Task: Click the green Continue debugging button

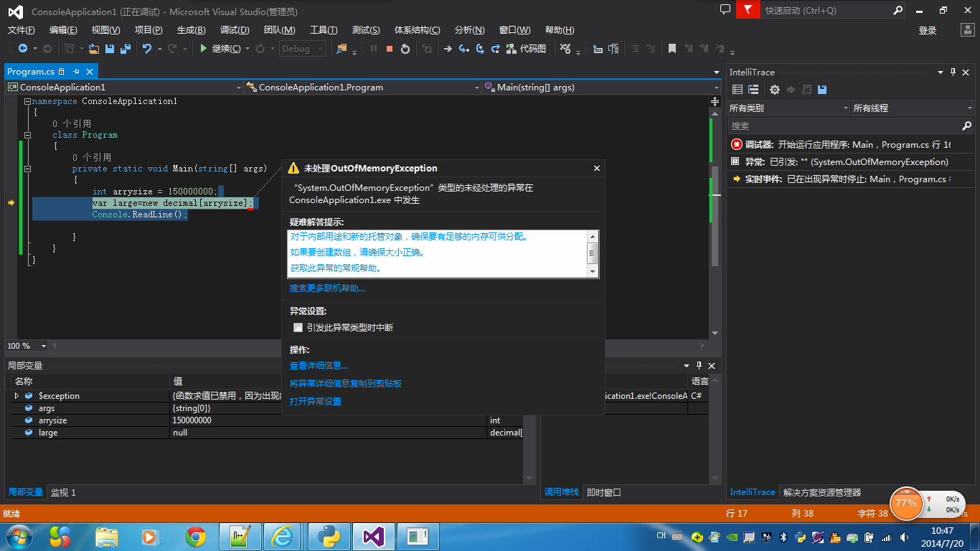Action: (x=220, y=49)
